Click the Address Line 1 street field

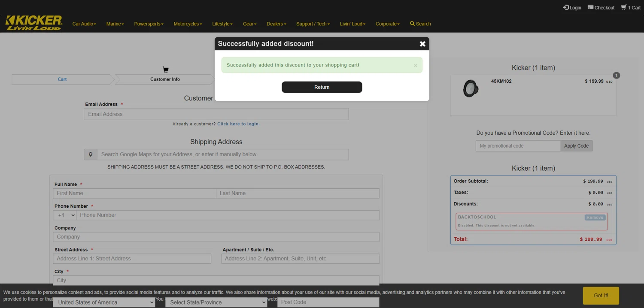[132, 259]
